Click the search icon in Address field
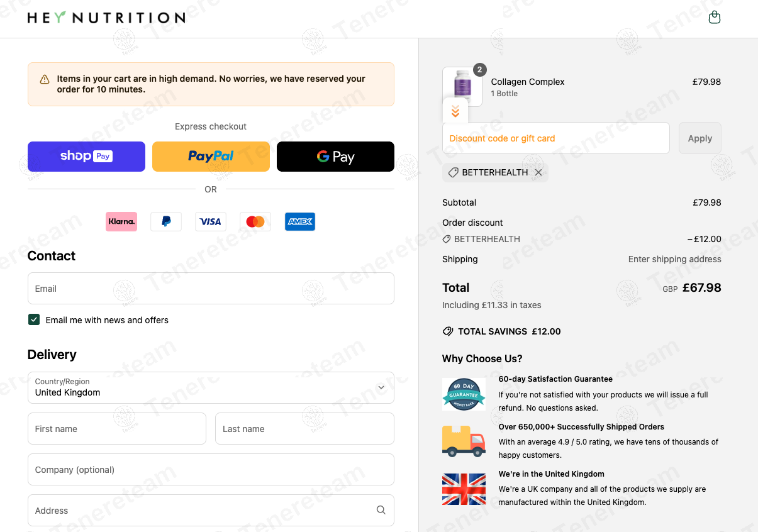The width and height of the screenshot is (758, 532). pyautogui.click(x=381, y=510)
